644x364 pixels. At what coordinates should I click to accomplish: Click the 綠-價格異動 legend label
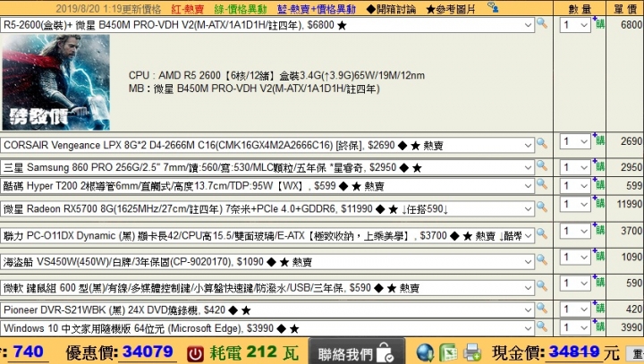pyautogui.click(x=241, y=9)
